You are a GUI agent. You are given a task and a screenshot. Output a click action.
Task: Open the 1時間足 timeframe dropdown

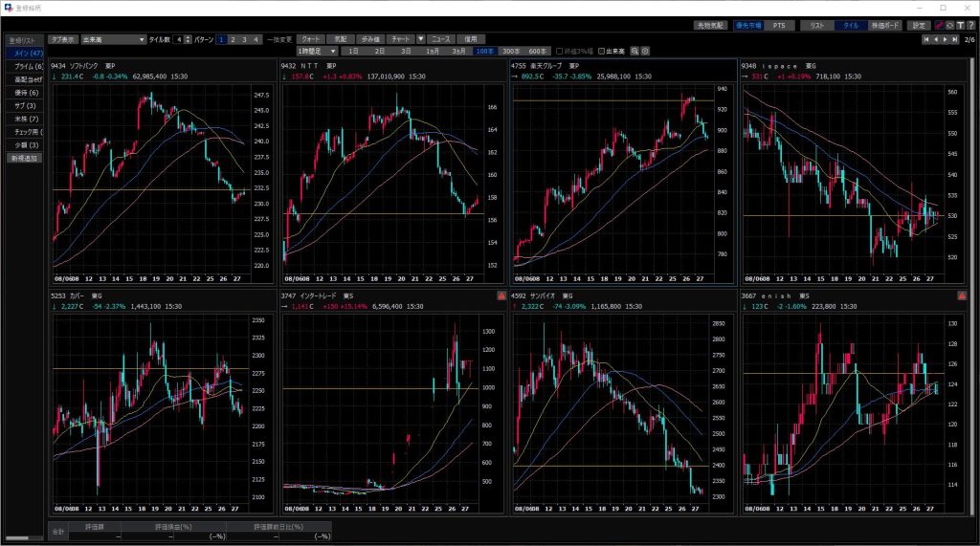point(318,51)
